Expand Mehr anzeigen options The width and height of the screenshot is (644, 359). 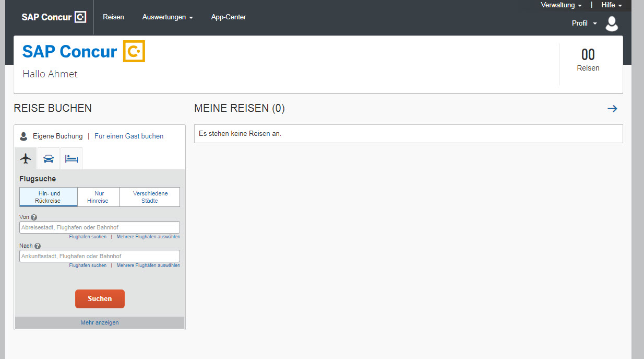[x=100, y=322]
